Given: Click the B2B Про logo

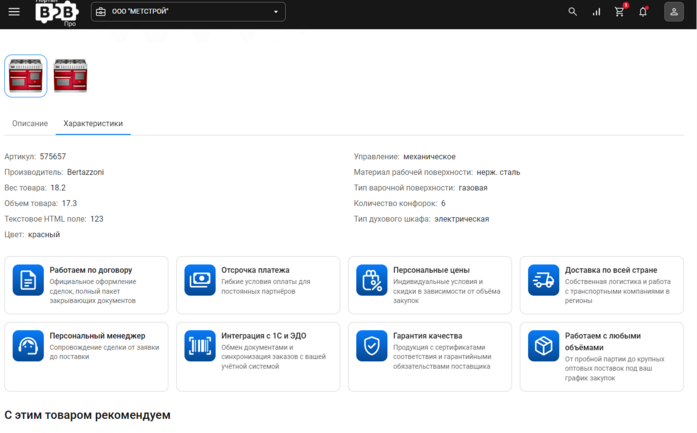Looking at the screenshot, I should coord(56,12).
